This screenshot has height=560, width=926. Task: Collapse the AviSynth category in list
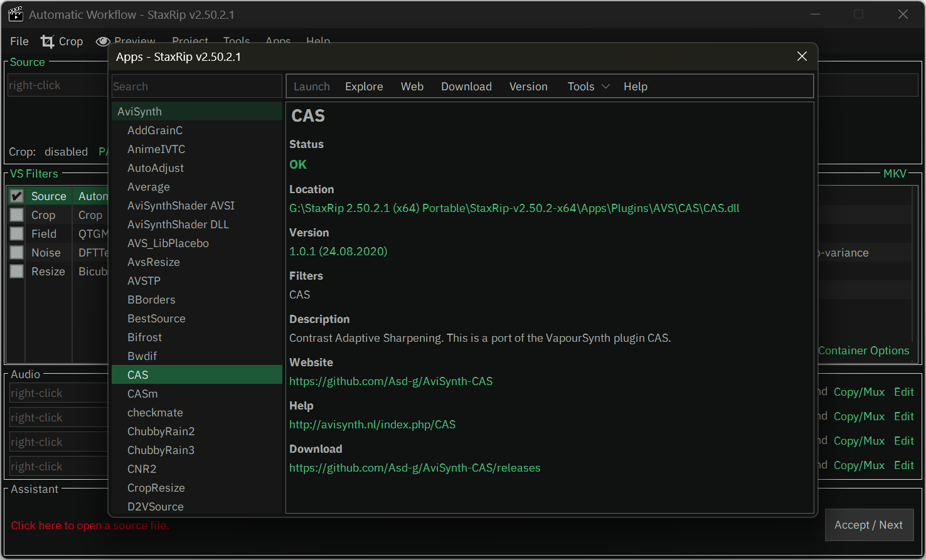tap(139, 112)
